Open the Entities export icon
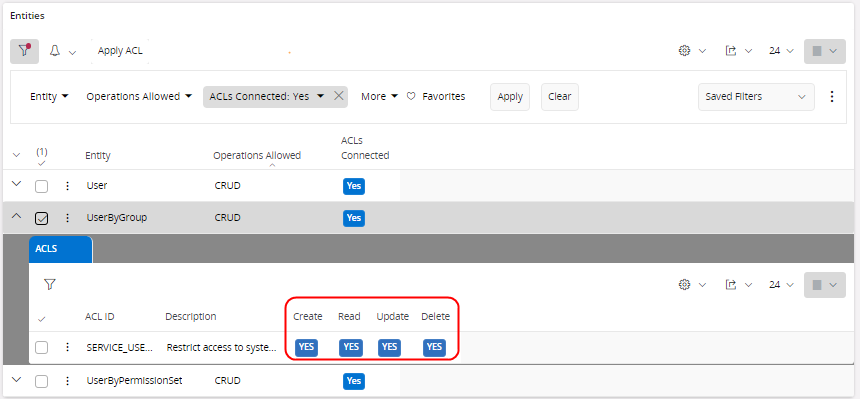This screenshot has height=399, width=860. (730, 50)
